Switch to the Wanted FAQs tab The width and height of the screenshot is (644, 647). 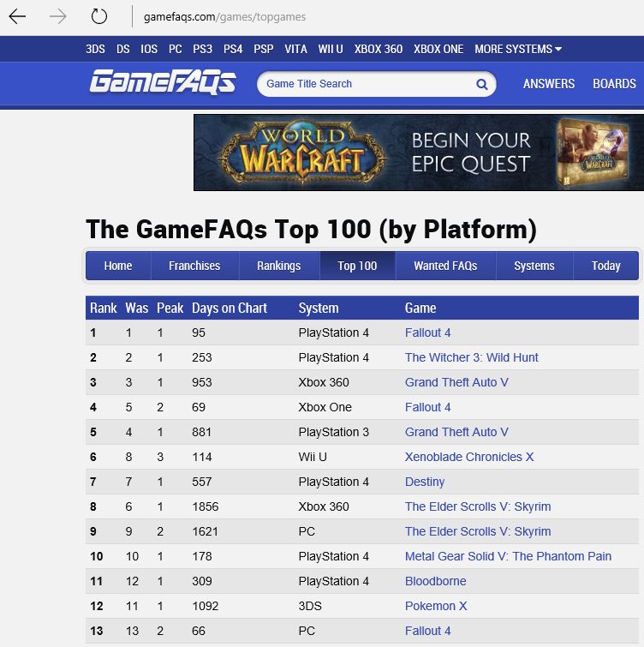click(x=445, y=266)
